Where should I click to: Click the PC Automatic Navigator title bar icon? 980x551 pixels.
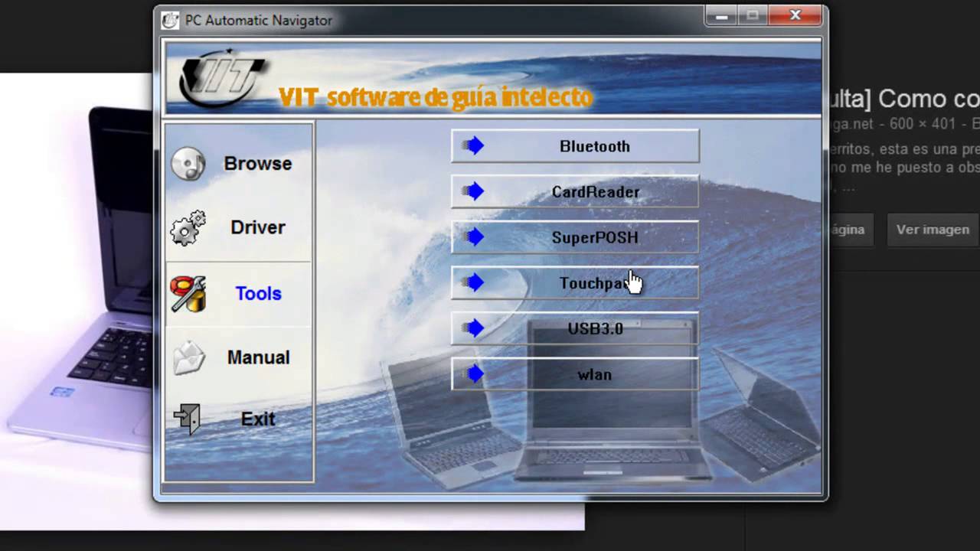pyautogui.click(x=170, y=20)
